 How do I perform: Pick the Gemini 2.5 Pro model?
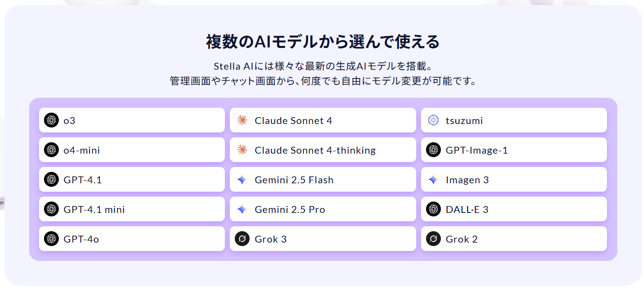pos(323,209)
